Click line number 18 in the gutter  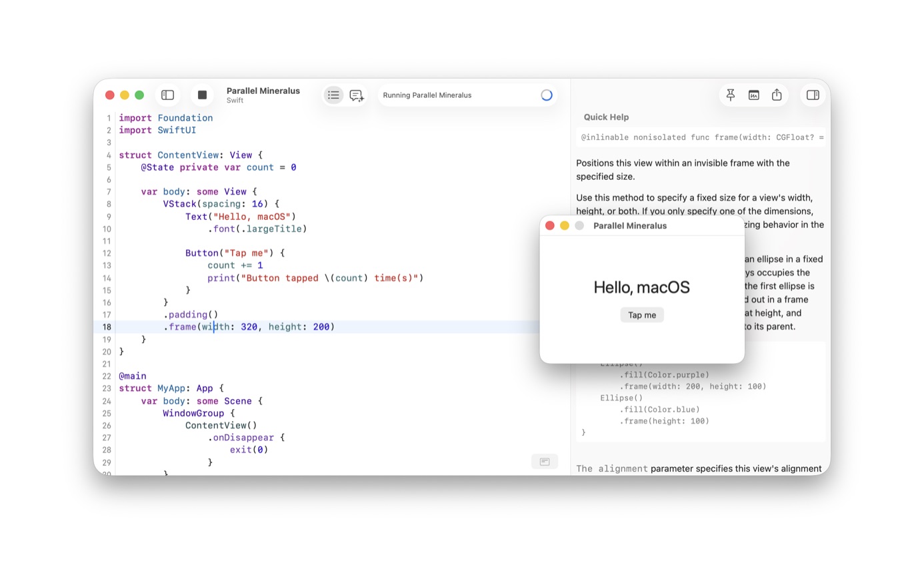point(107,327)
